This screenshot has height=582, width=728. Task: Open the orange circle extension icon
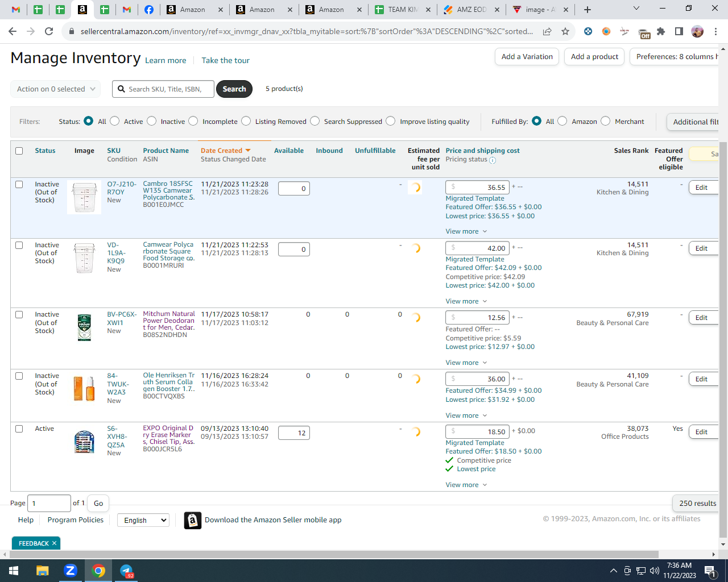[606, 31]
